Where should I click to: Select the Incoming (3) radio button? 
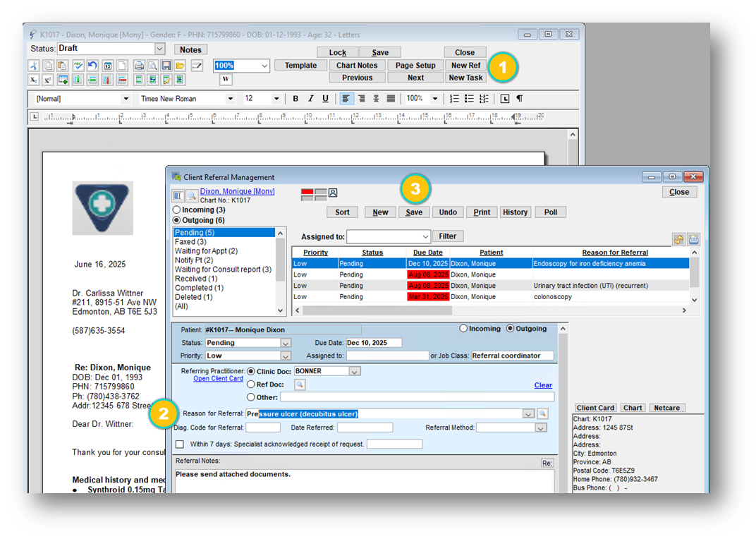177,210
